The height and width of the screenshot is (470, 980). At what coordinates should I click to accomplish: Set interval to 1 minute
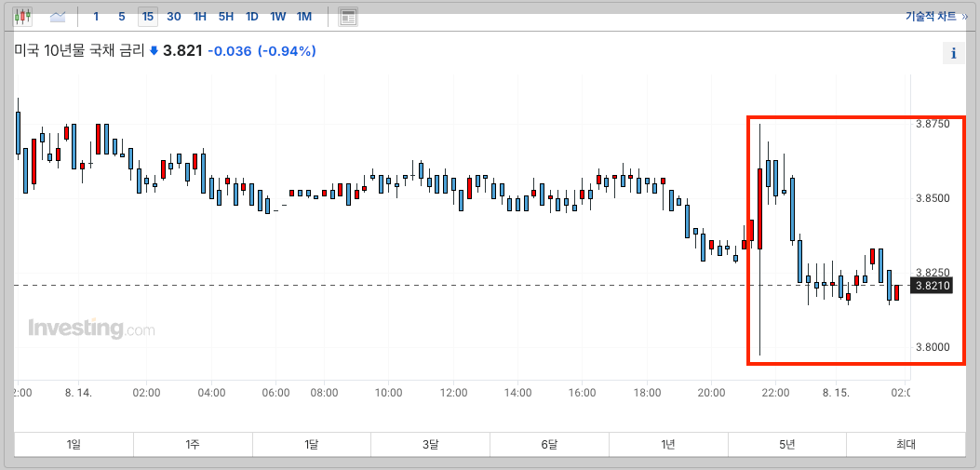[96, 17]
